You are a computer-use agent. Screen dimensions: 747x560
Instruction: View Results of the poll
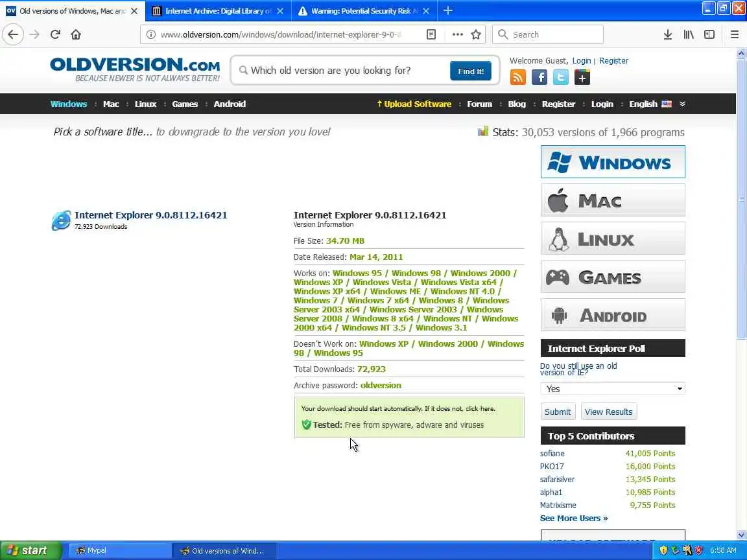pos(608,412)
